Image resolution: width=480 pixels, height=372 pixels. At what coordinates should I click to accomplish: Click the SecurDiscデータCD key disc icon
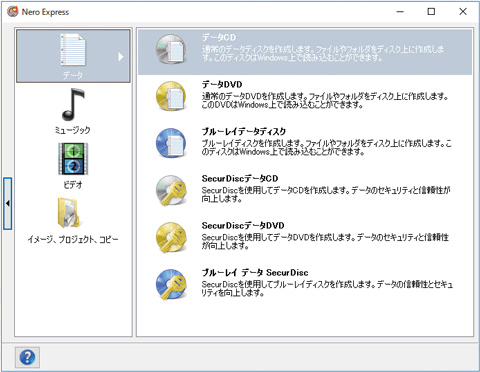171,190
